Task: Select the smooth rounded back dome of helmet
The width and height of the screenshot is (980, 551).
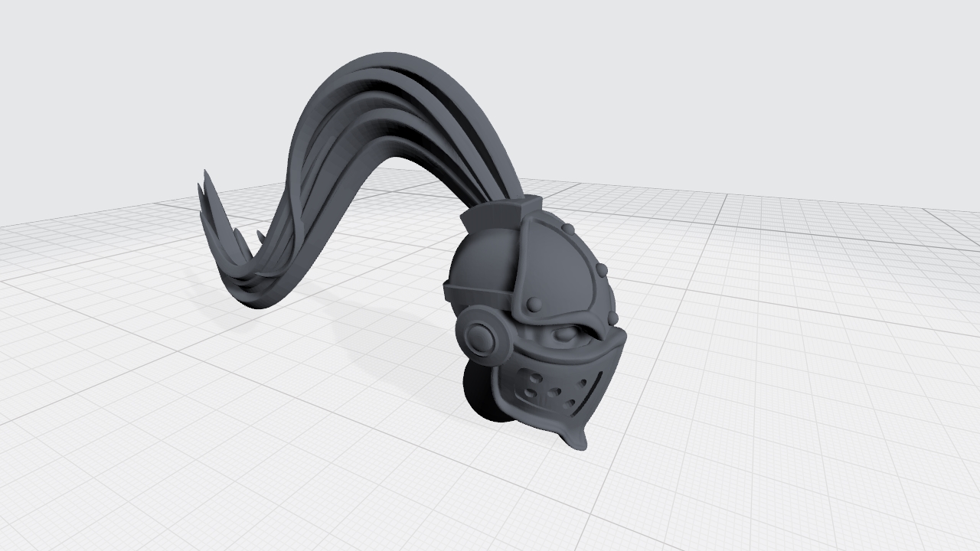Action: coord(476,264)
